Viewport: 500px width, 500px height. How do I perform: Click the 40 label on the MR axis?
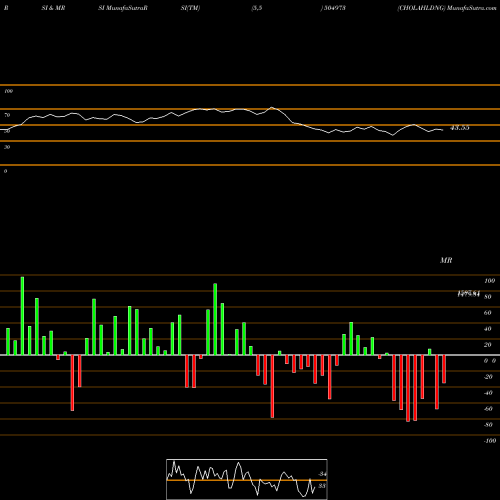click(x=488, y=329)
